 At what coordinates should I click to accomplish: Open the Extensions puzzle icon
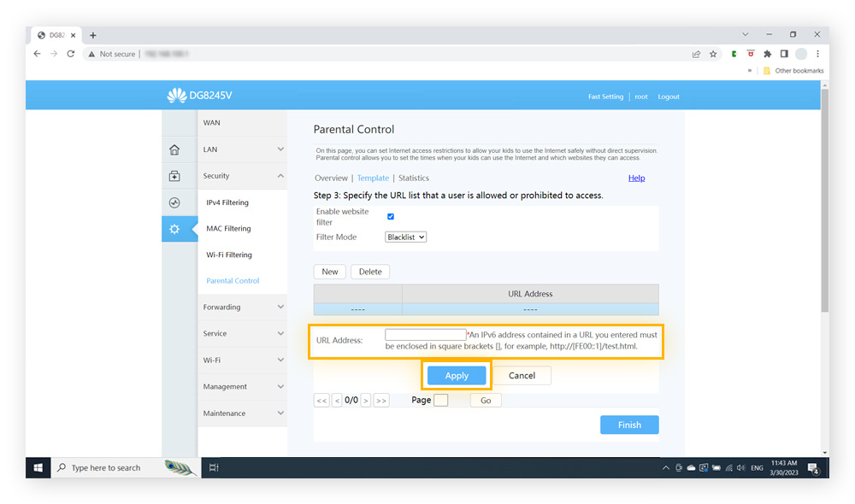coord(768,54)
